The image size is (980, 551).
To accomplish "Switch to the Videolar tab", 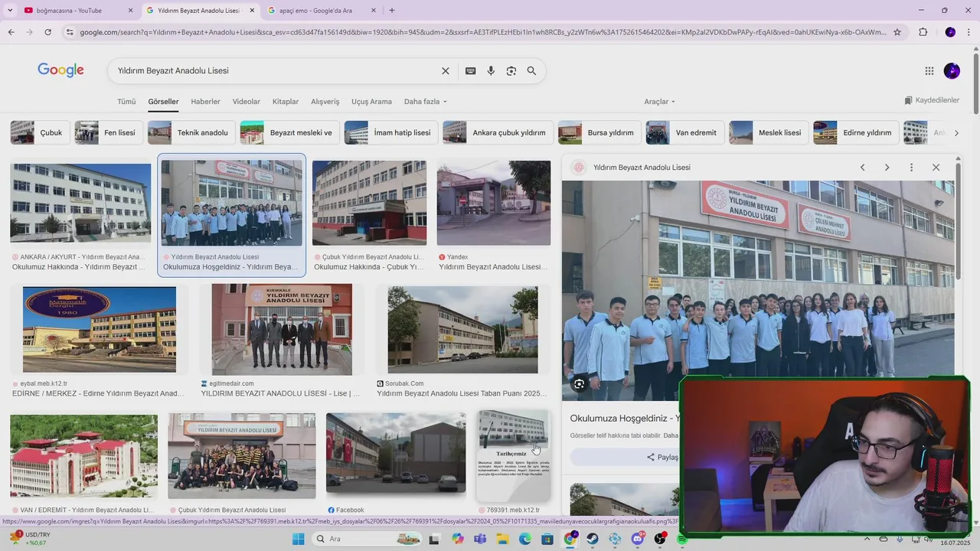I will pos(247,102).
